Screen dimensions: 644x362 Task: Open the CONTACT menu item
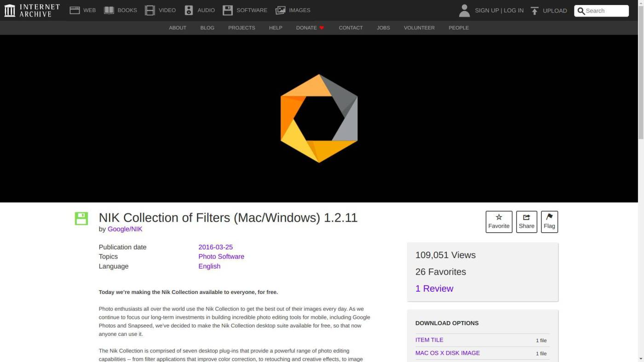[x=351, y=28]
